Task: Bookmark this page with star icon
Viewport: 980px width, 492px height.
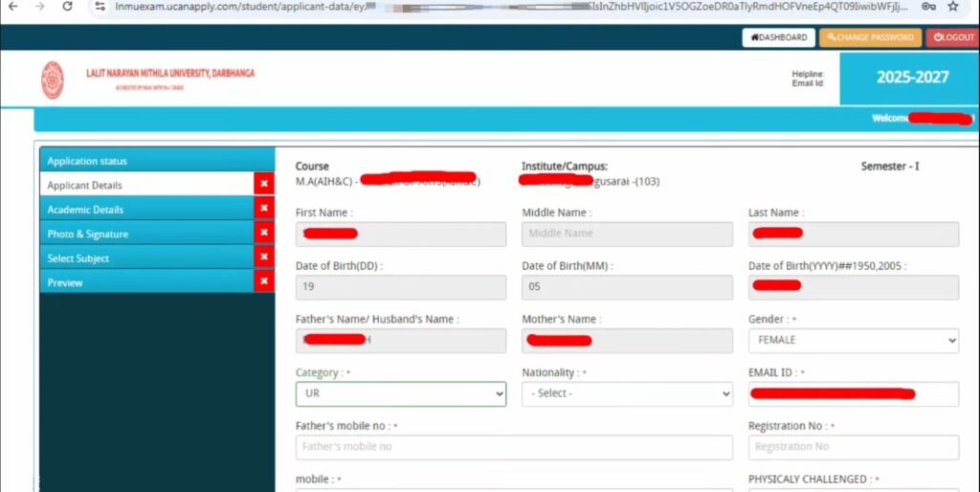Action: coord(953,7)
